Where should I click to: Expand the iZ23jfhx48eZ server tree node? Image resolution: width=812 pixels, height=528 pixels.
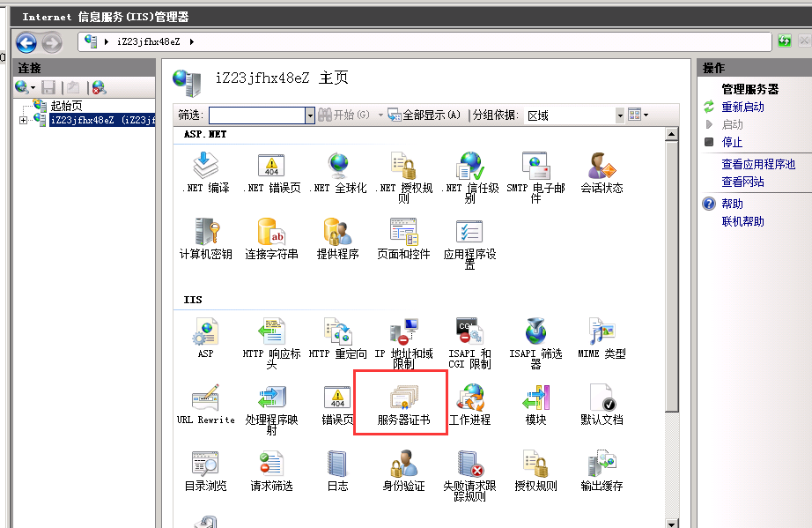tap(23, 120)
